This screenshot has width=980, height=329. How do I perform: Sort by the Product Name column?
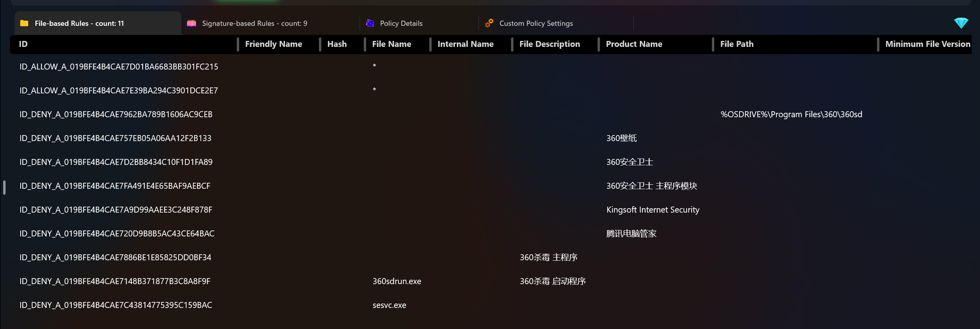(x=634, y=44)
